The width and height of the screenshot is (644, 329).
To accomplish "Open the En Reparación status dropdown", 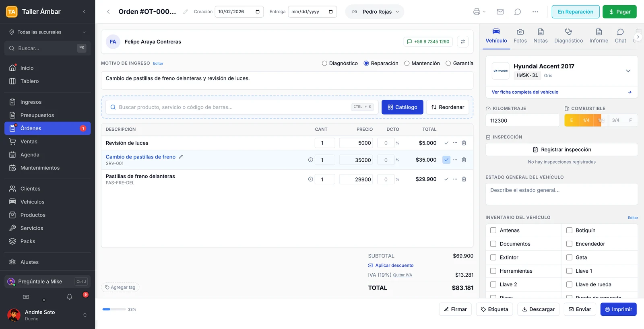I will coord(576,12).
